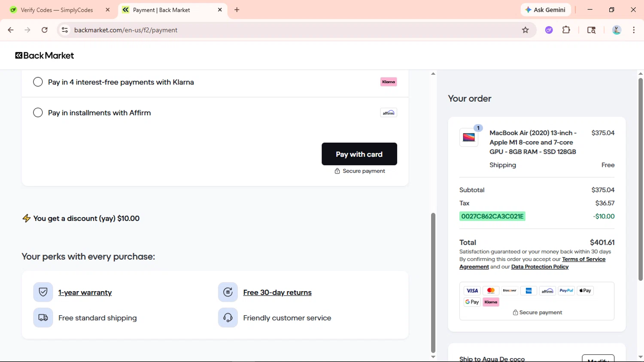Click the Back Market logo

[x=45, y=55]
